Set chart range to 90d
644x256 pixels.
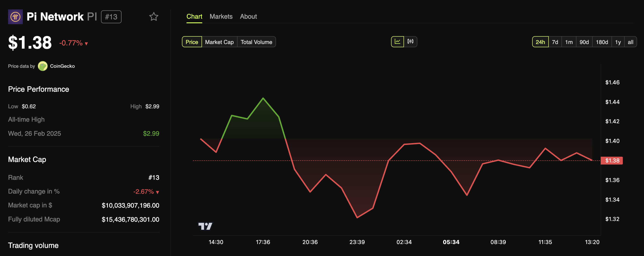pos(584,42)
